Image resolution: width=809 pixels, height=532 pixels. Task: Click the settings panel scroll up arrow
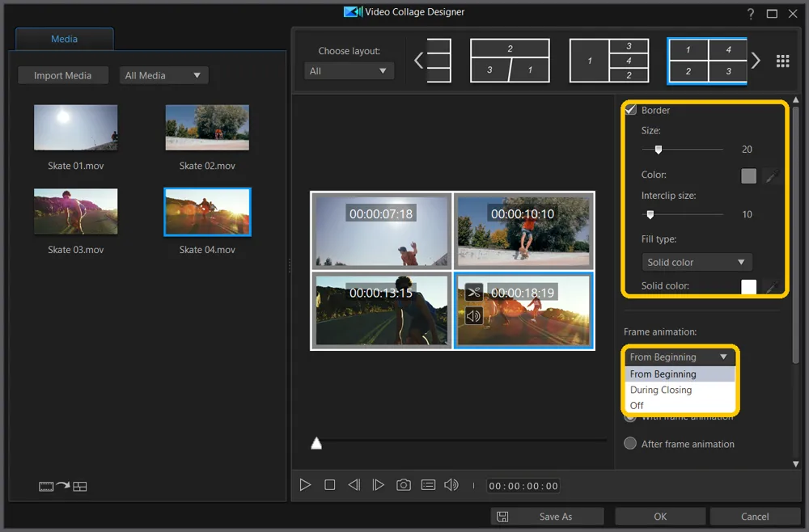[795, 99]
